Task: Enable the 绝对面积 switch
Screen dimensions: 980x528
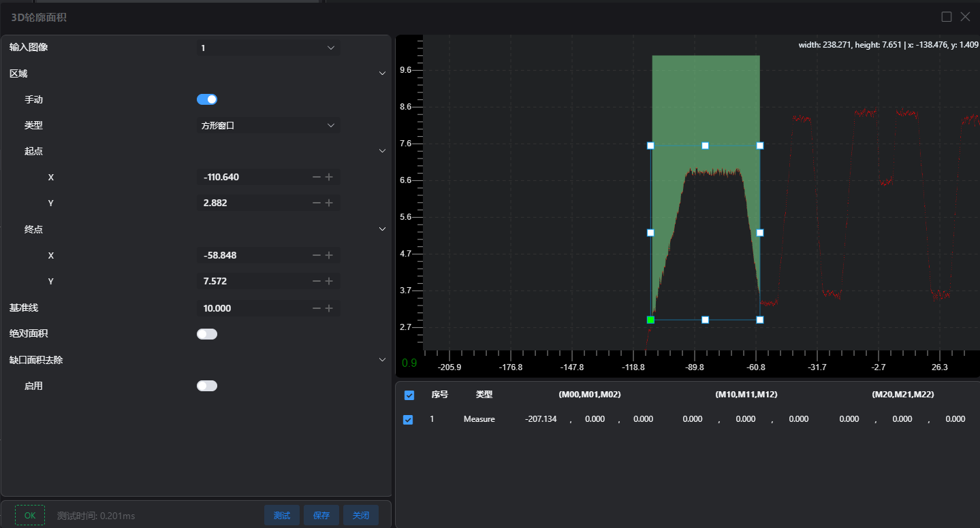Action: click(207, 334)
